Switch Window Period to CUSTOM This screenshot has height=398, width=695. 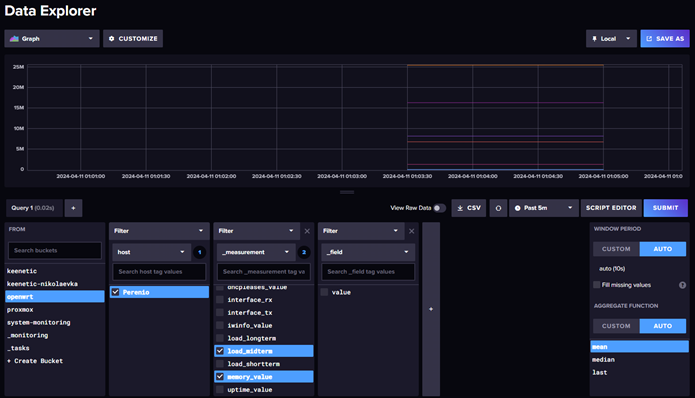point(616,249)
